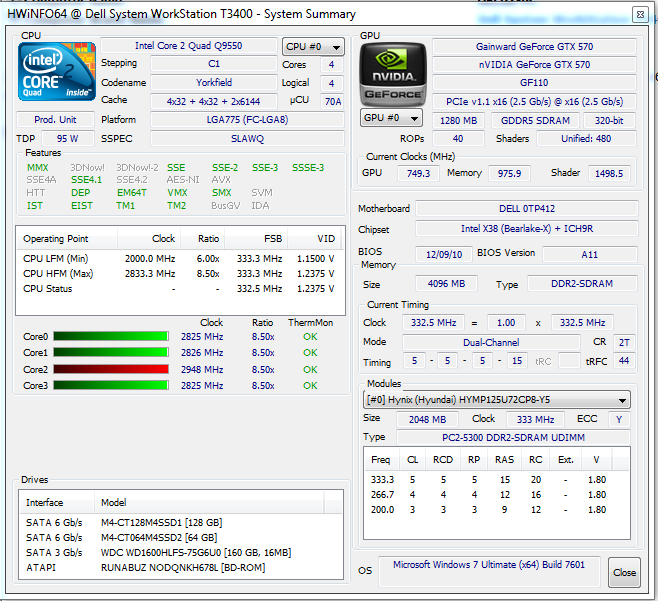Click the ECC value Y field
The height and width of the screenshot is (601, 658).
coord(619,419)
